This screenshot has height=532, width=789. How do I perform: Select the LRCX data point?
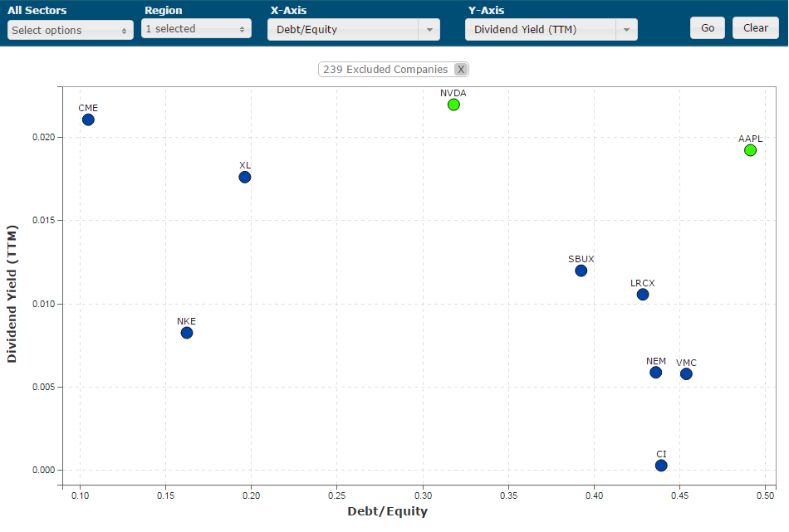point(643,295)
